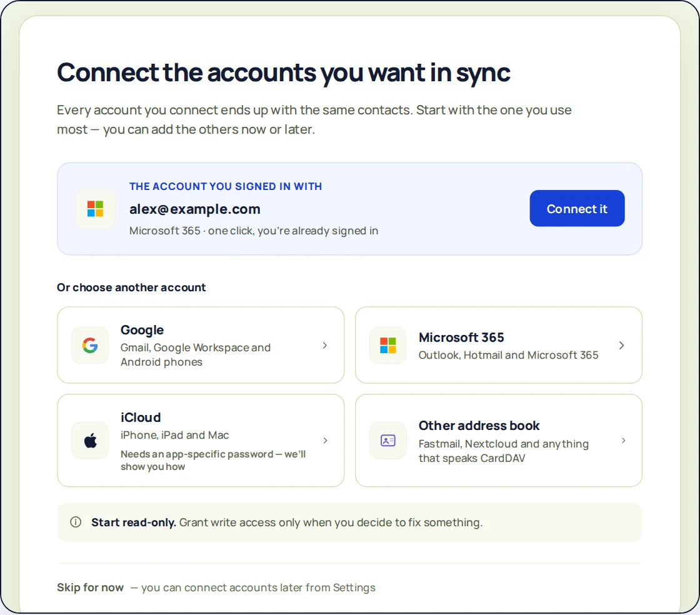
Task: Click "Microsoft 365 · one click" description
Action: [254, 231]
